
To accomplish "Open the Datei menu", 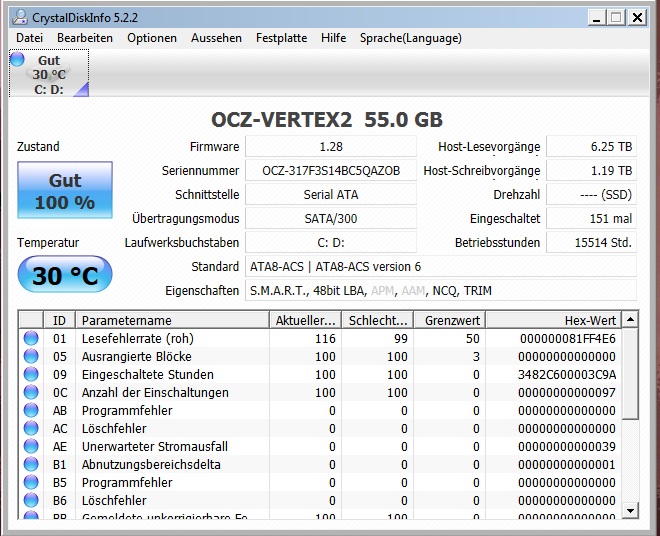I will [x=29, y=38].
